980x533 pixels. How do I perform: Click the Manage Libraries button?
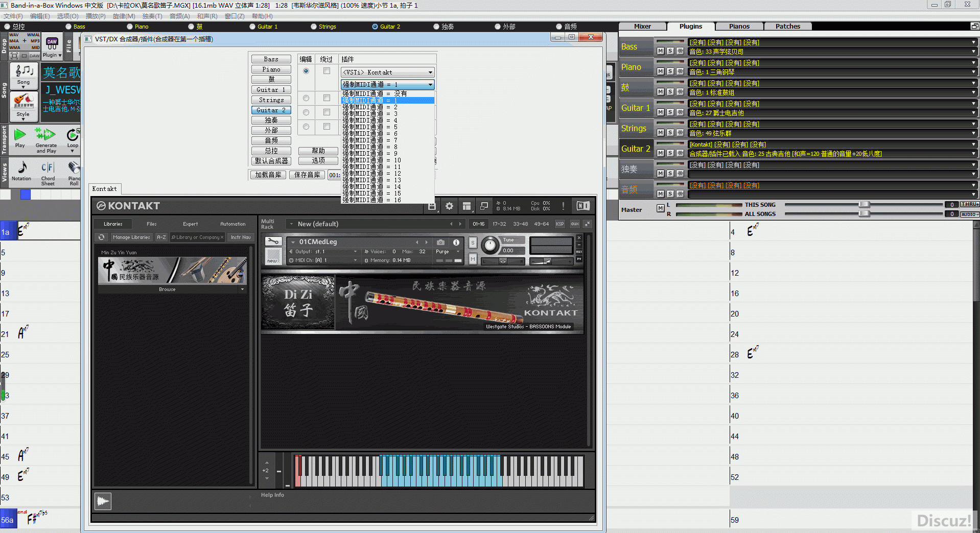click(131, 237)
